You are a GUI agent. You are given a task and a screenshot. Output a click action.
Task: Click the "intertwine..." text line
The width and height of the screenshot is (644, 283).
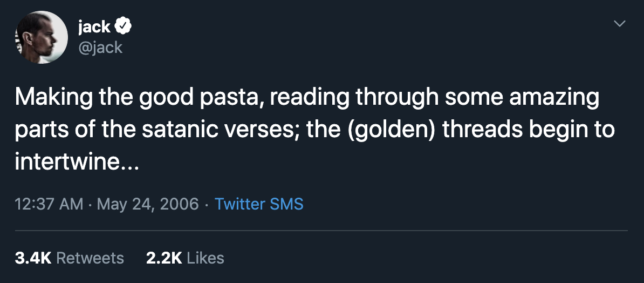click(77, 162)
